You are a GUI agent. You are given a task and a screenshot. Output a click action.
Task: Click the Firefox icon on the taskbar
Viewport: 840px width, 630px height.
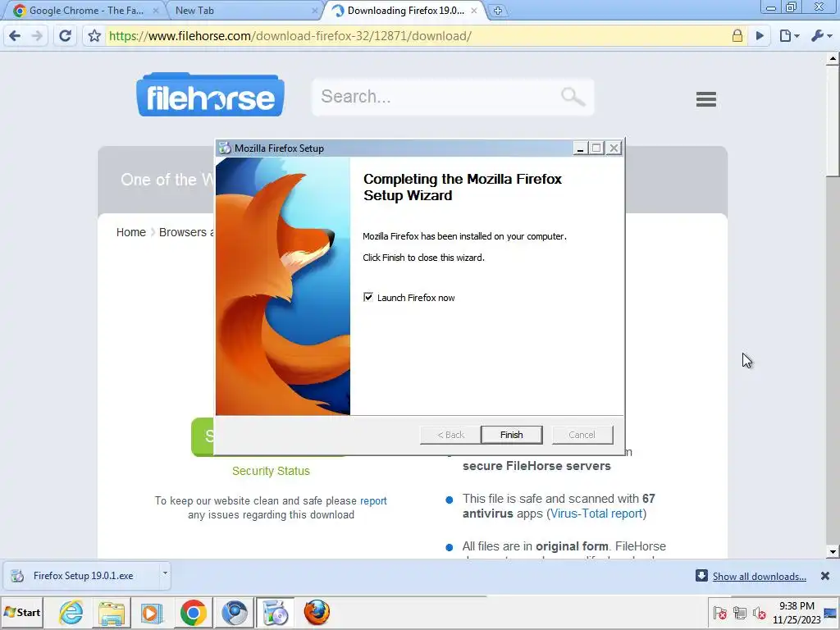pos(317,612)
